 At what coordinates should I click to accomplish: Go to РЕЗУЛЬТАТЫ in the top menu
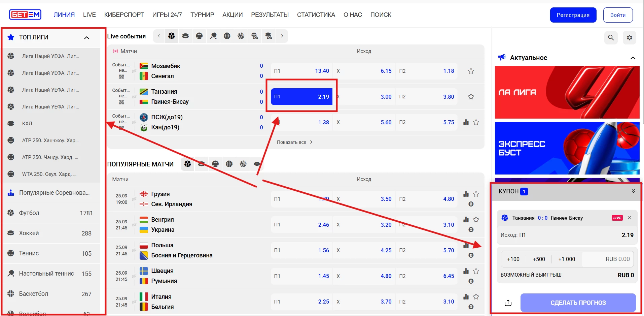(x=270, y=15)
